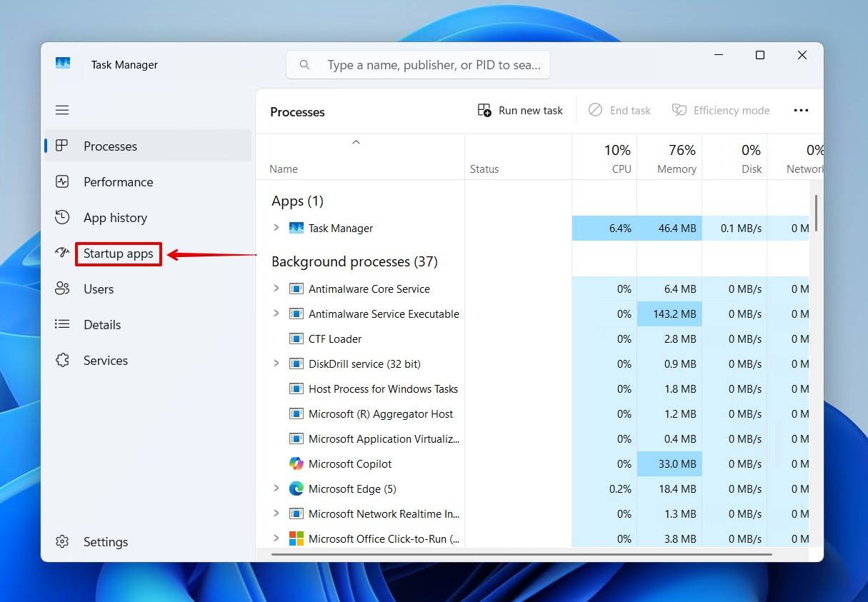Click the Run new task button label
Viewport: 868px width, 602px height.
point(531,111)
